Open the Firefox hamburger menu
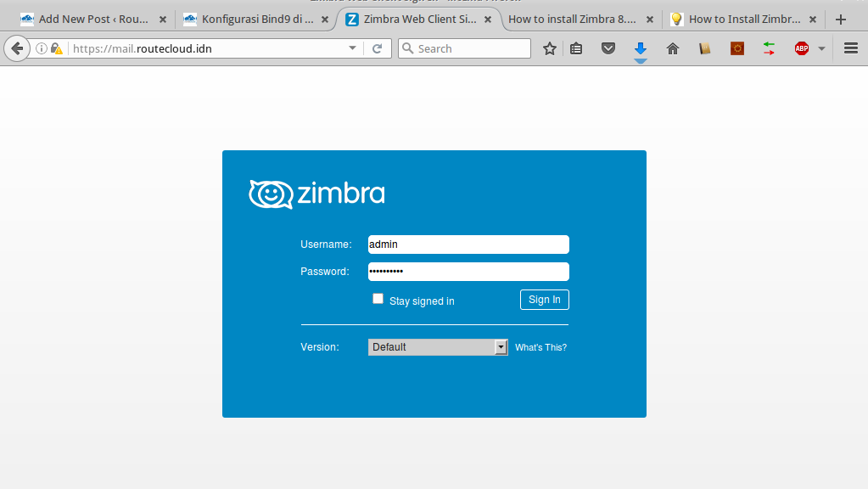Screen dimensions: 868x489 point(851,48)
